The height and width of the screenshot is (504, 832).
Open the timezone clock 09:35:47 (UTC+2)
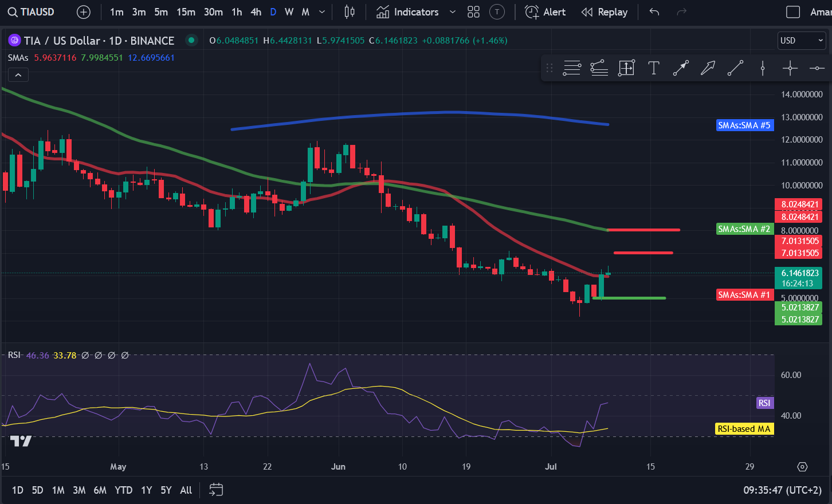tap(782, 490)
